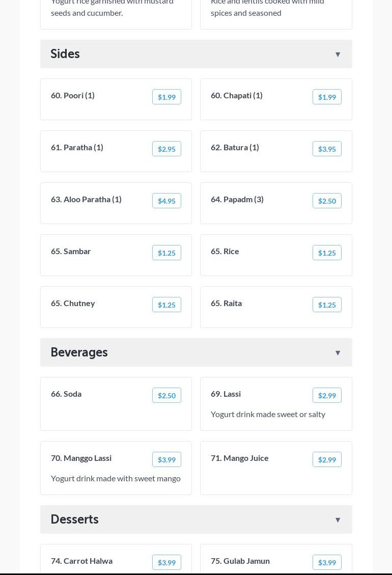This screenshot has width=392, height=575.
Task: Click the $1.99 price for Chapati
Action: pyautogui.click(x=327, y=97)
